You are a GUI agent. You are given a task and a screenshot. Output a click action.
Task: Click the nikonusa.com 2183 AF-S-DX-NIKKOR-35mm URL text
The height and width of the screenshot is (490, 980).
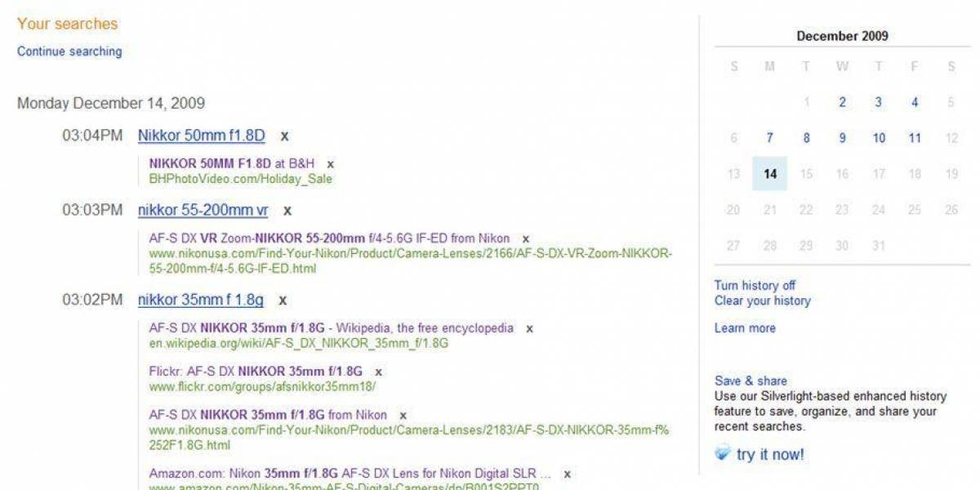[409, 438]
